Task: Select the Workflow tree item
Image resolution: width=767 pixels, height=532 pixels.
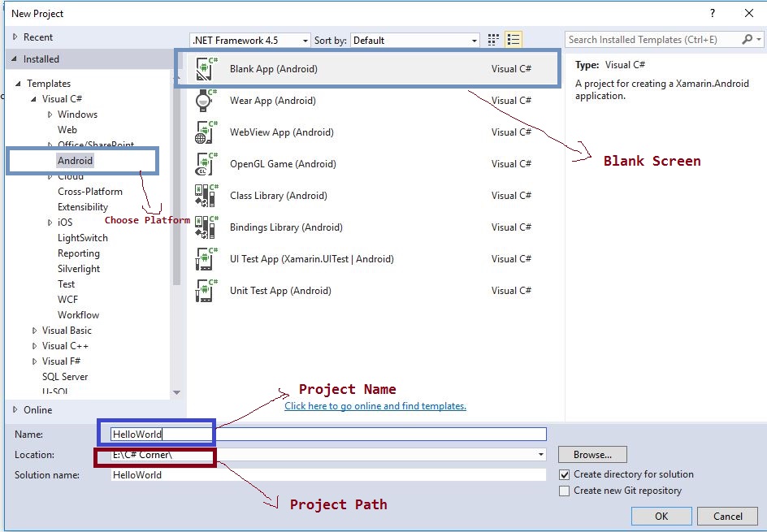Action: (x=78, y=315)
